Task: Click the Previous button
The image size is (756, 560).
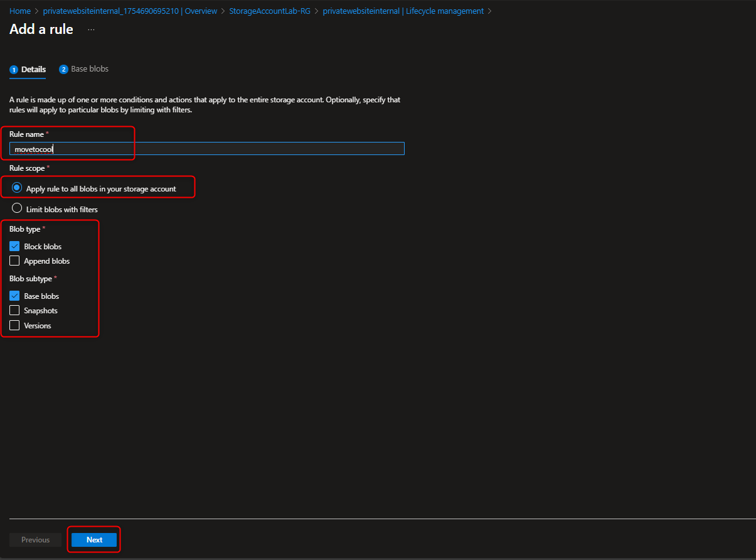Action: [x=35, y=539]
